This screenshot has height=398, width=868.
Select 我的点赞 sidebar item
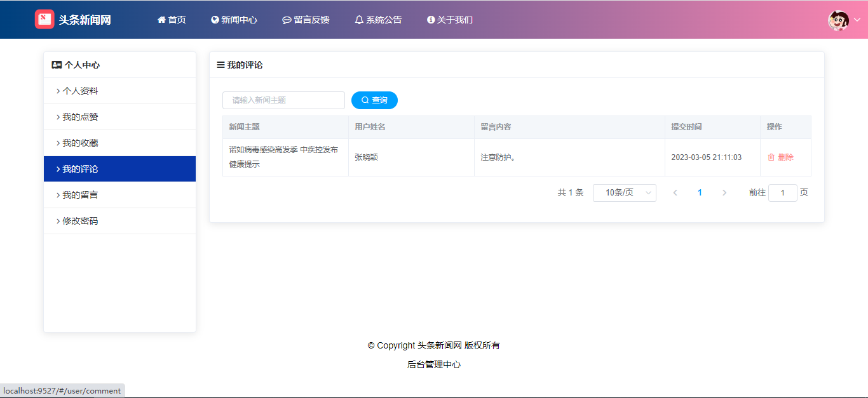pyautogui.click(x=80, y=117)
